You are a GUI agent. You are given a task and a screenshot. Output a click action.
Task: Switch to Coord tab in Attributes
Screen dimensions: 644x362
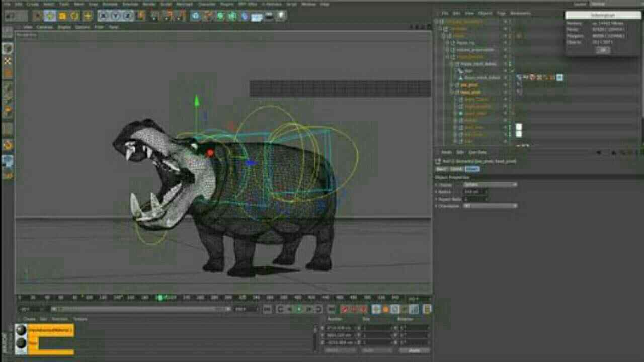(455, 169)
